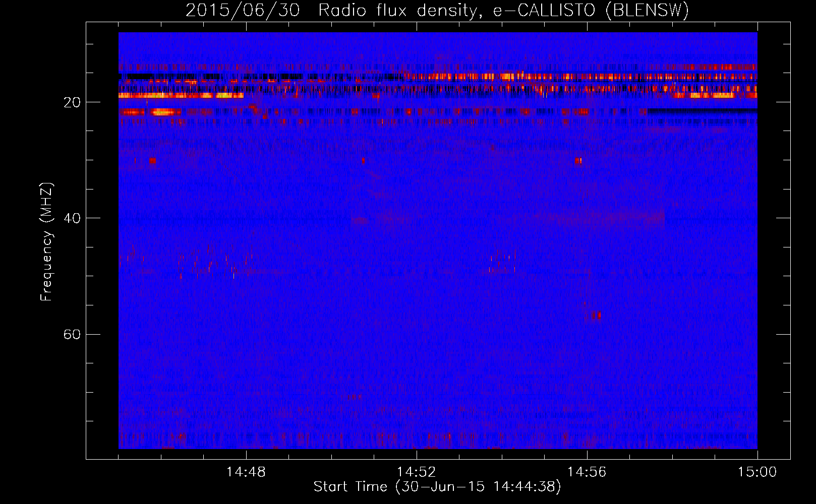Image resolution: width=816 pixels, height=504 pixels.
Task: Click the 14:52 time tick label
Action: coord(417,472)
